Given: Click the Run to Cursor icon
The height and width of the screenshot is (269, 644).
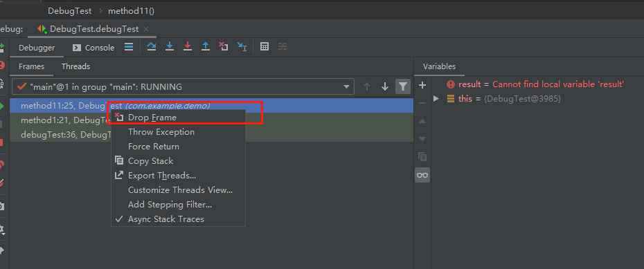Looking at the screenshot, I should pos(242,47).
